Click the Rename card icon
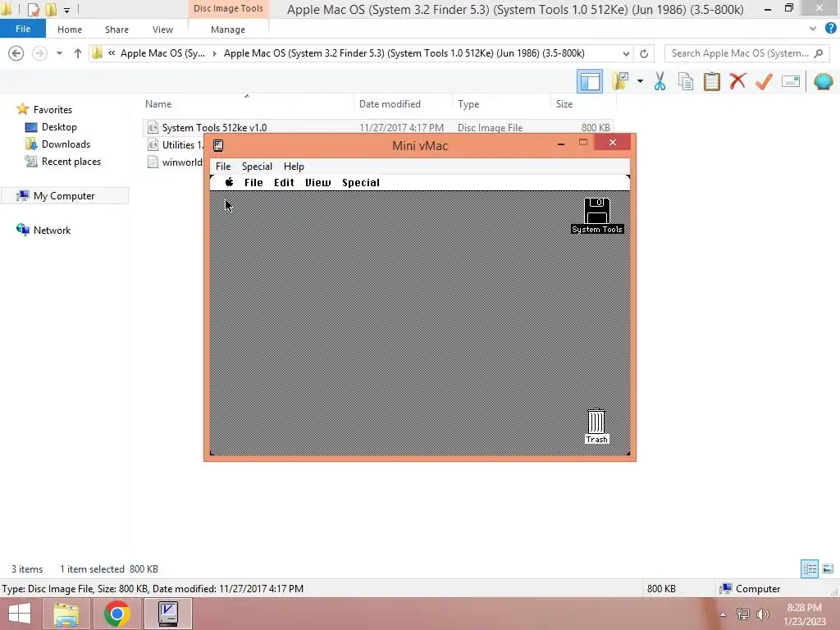Image resolution: width=840 pixels, height=630 pixels. [x=791, y=81]
